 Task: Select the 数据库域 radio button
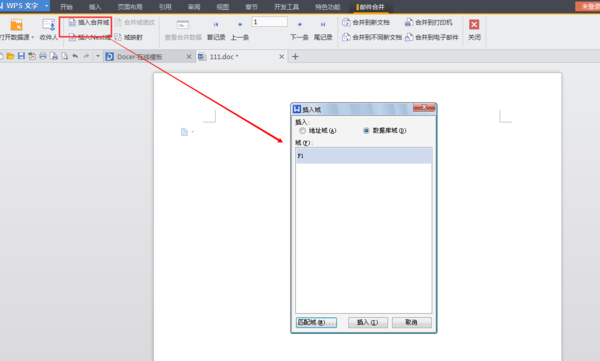pyautogui.click(x=366, y=131)
